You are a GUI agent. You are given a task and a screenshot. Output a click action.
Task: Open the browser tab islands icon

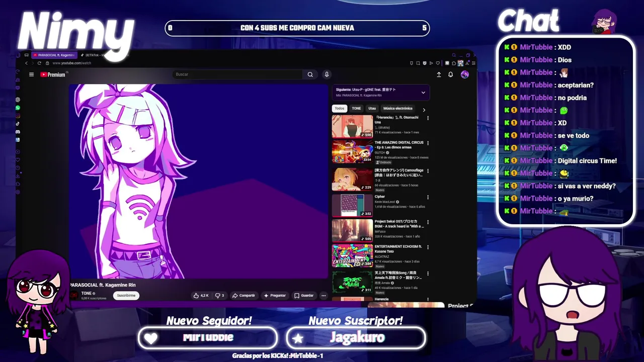(26, 55)
